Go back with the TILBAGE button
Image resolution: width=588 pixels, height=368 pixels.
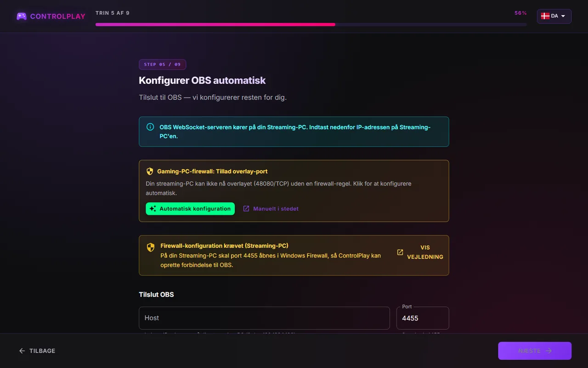pos(37,351)
